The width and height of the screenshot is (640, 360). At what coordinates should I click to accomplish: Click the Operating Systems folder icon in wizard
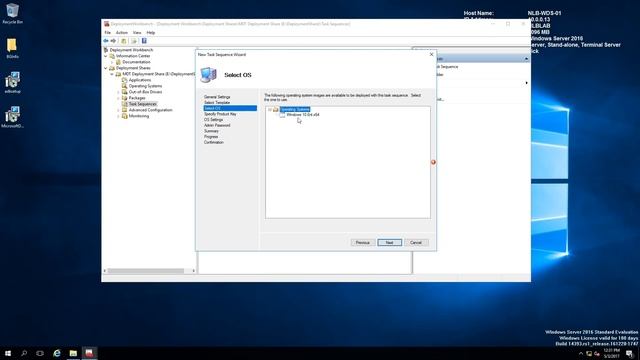pos(276,109)
